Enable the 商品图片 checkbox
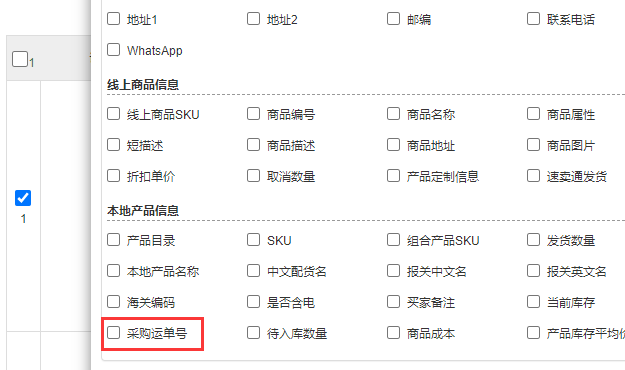 [533, 145]
